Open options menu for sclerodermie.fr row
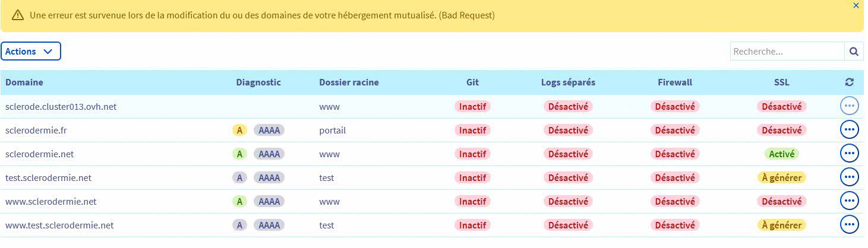This screenshot has height=248, width=868. point(850,130)
